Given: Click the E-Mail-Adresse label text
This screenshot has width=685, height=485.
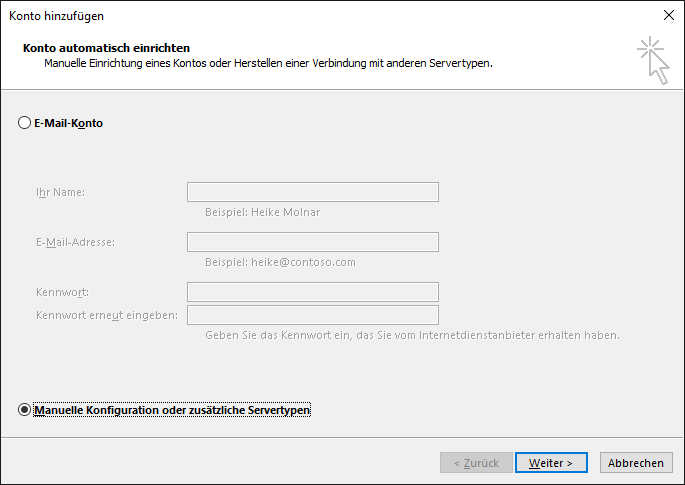Looking at the screenshot, I should coord(75,242).
